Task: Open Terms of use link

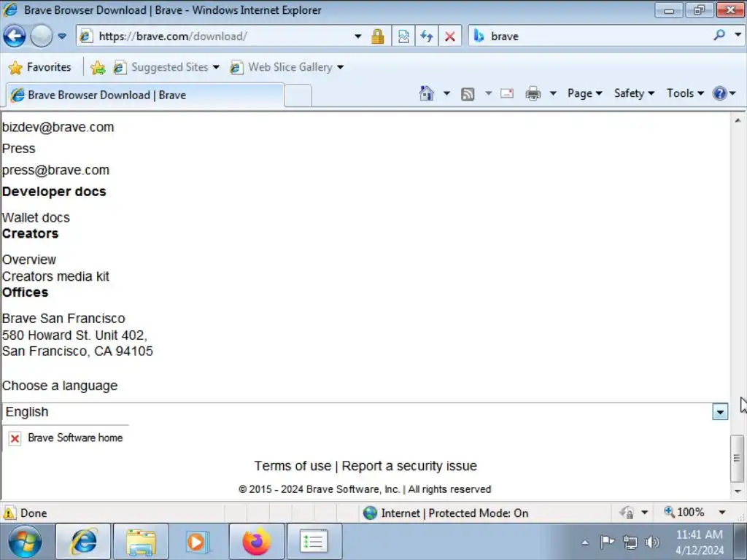Action: click(x=293, y=466)
